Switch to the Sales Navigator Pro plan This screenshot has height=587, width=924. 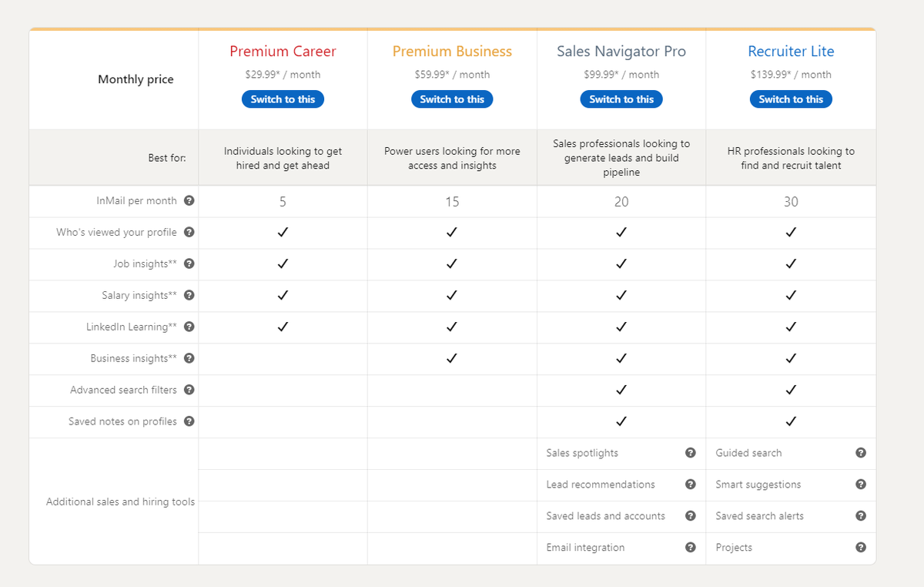click(x=621, y=99)
